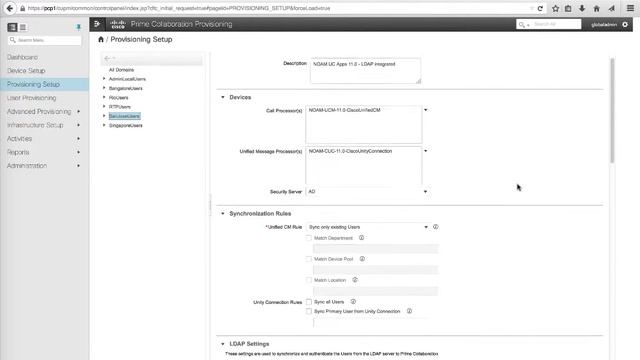
Task: Select NOAM-UCM-11.0 entry in Call Processor list
Action: 344,110
